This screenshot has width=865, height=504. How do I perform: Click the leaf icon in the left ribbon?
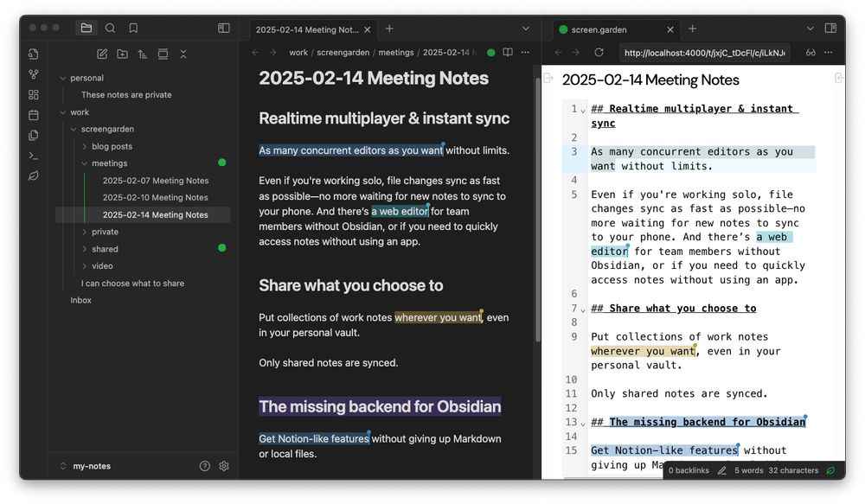point(34,175)
